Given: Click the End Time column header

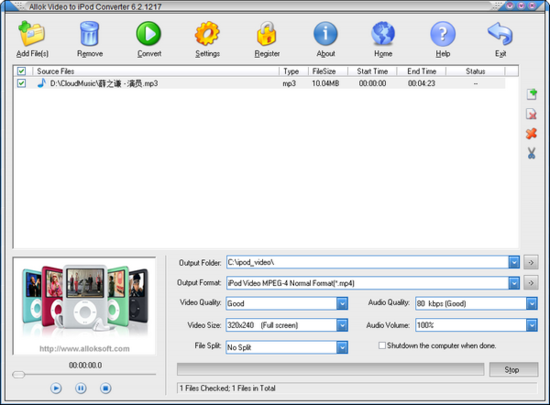Looking at the screenshot, I should click(x=421, y=71).
